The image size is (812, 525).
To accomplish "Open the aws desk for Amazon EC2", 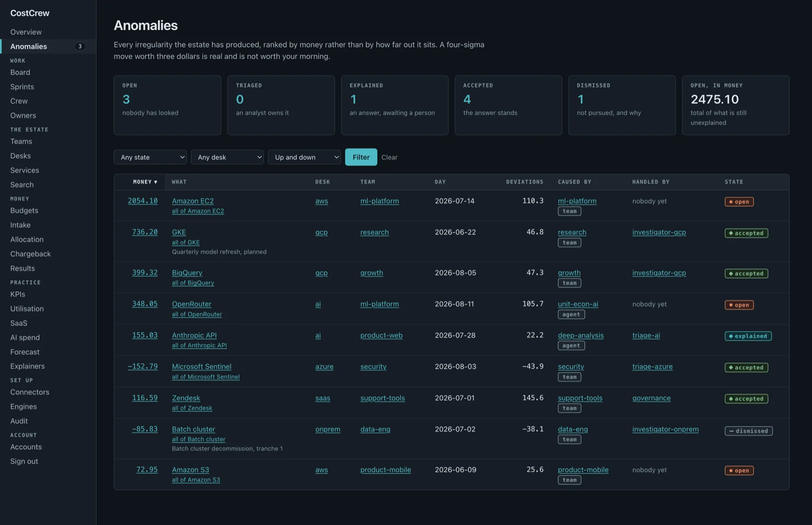I will [x=322, y=201].
